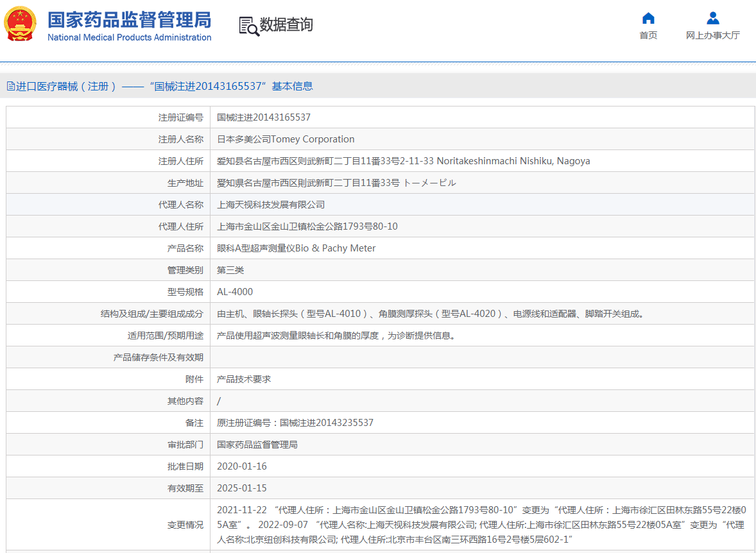Select the AL-4000 model specification cell

(235, 292)
